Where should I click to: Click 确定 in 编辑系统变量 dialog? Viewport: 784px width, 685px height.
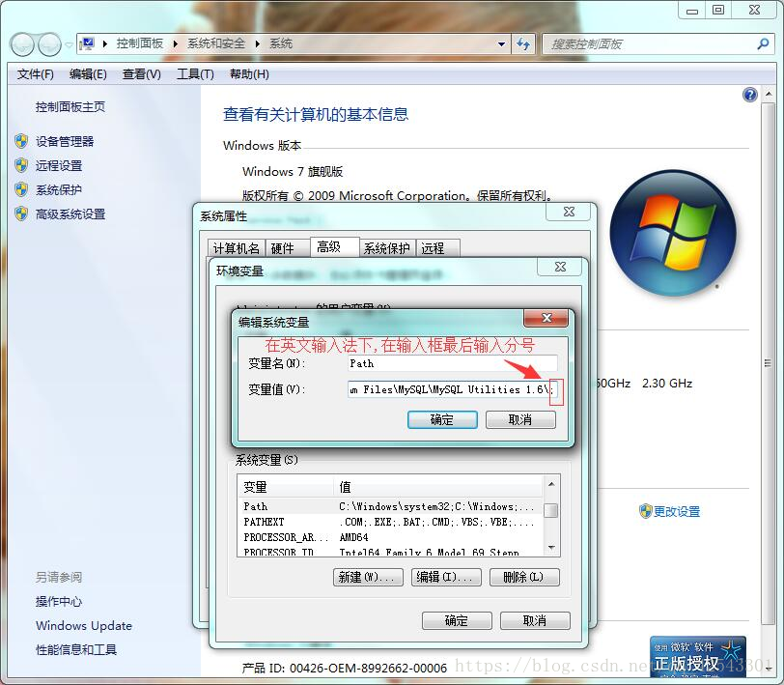tap(442, 420)
